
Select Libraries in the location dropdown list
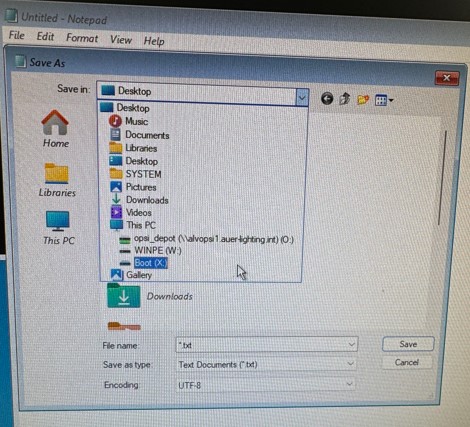click(x=203, y=148)
